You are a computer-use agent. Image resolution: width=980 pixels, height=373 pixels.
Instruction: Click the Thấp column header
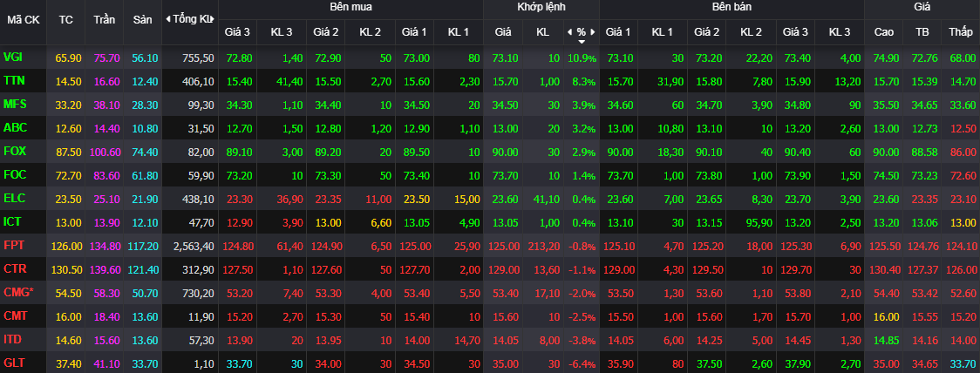click(960, 32)
